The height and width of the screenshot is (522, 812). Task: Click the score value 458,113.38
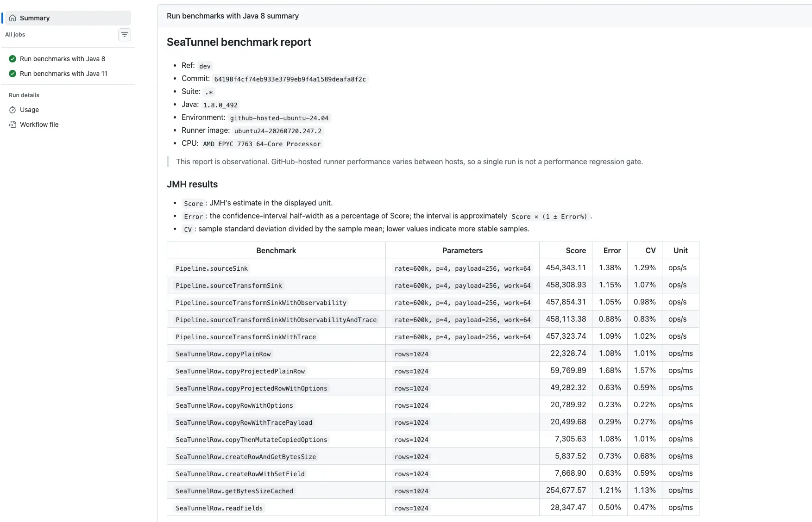566,319
